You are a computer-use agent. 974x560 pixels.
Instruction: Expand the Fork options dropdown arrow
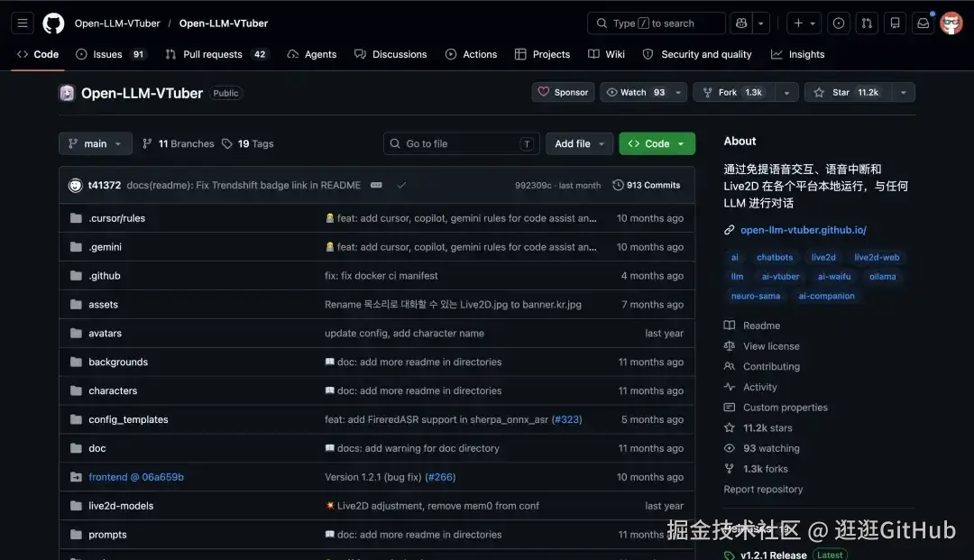coord(787,93)
